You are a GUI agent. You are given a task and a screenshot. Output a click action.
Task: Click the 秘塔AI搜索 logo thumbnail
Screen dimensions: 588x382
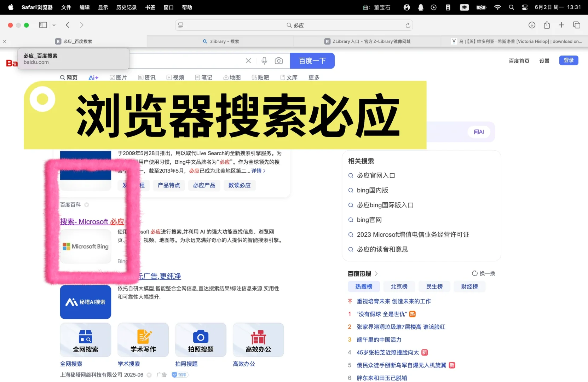point(86,302)
